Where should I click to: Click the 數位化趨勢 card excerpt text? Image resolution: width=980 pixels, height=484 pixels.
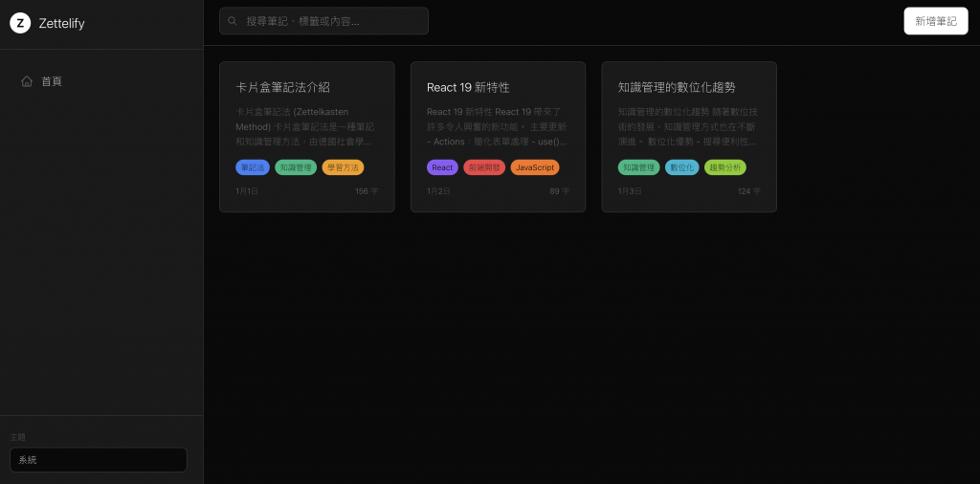[688, 127]
